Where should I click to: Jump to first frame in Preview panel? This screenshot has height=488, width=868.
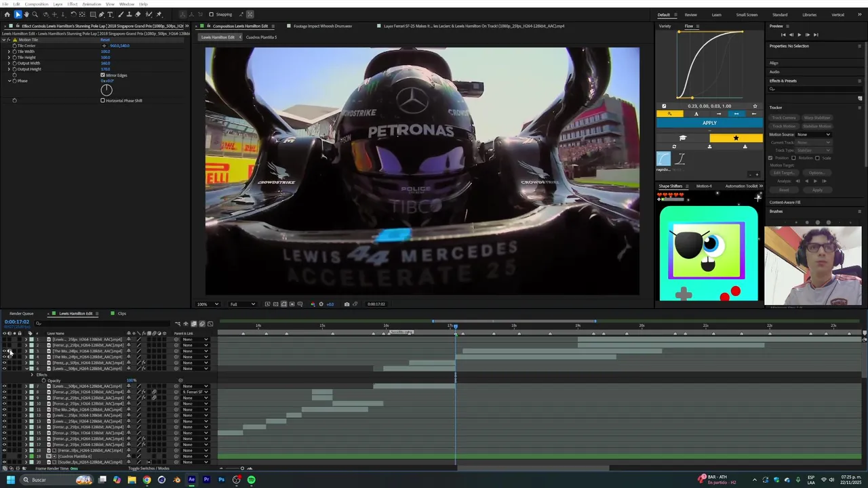tap(783, 34)
